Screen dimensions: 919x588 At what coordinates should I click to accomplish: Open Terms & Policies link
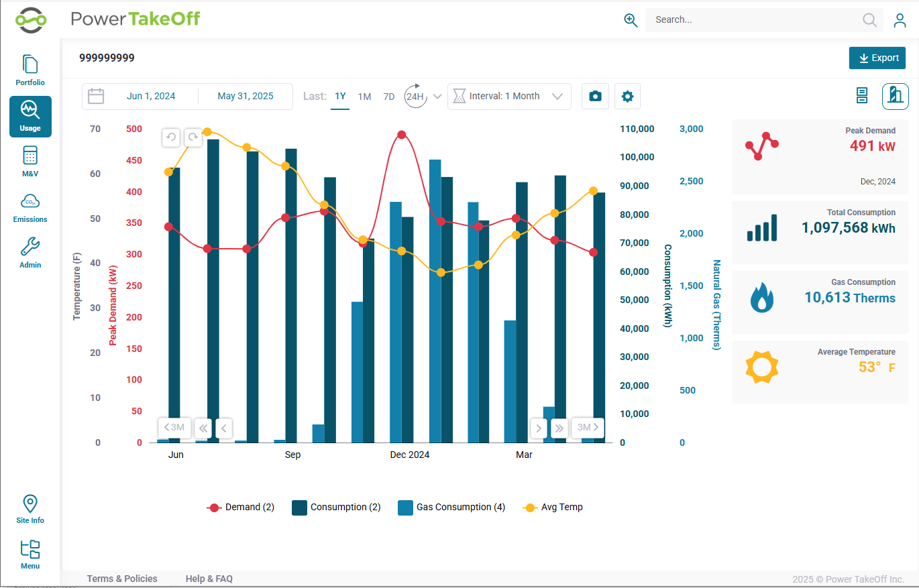[122, 579]
